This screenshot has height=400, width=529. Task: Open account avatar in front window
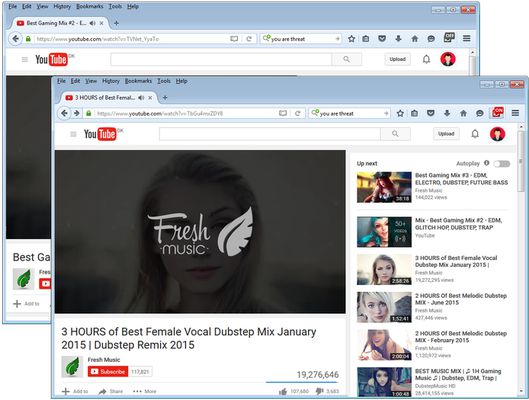[x=497, y=134]
